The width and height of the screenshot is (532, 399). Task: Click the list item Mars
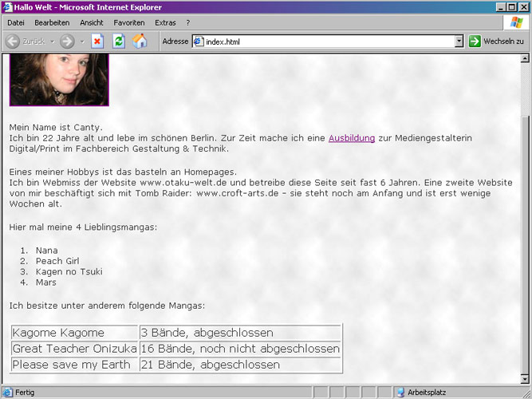[x=45, y=282]
